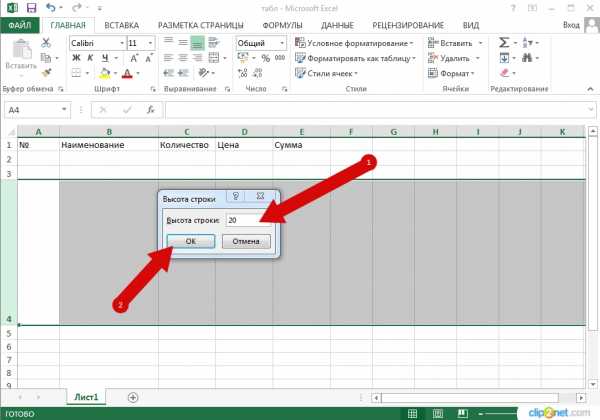The image size is (600, 420).
Task: Apply Percent style with the % icon
Action: click(x=266, y=58)
